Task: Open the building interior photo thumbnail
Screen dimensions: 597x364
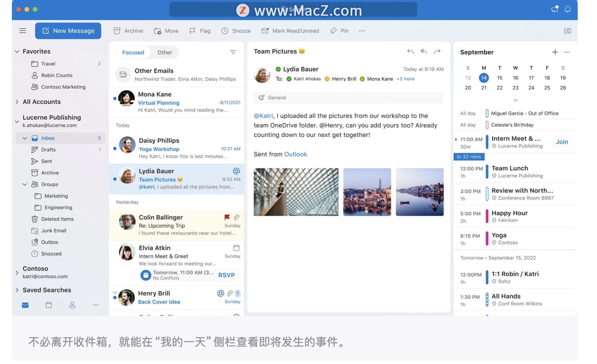Action: [296, 192]
